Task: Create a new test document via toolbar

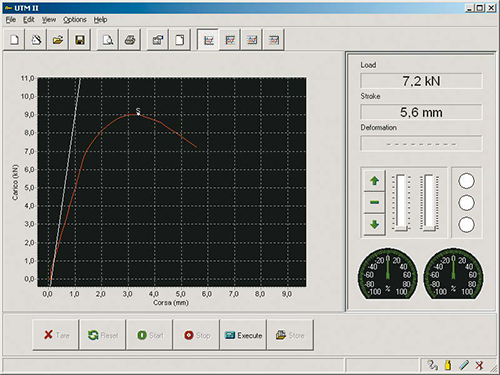Action: pos(14,40)
